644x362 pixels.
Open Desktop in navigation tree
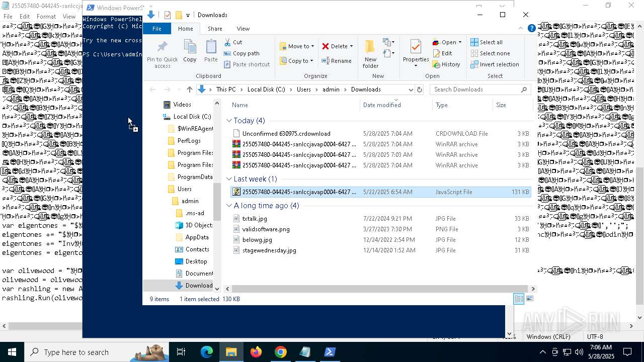(x=191, y=261)
